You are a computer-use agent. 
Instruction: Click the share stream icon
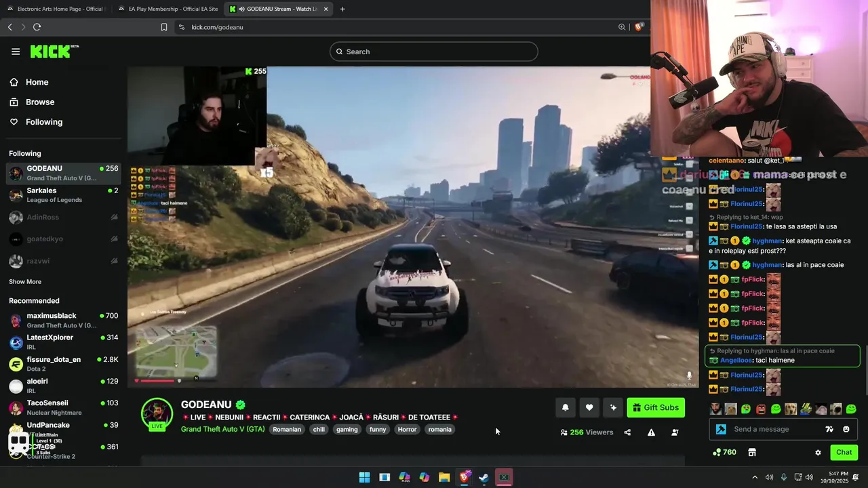coord(627,432)
